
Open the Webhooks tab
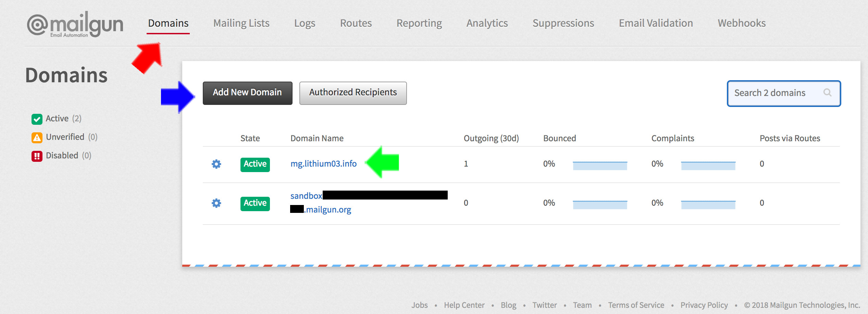742,23
